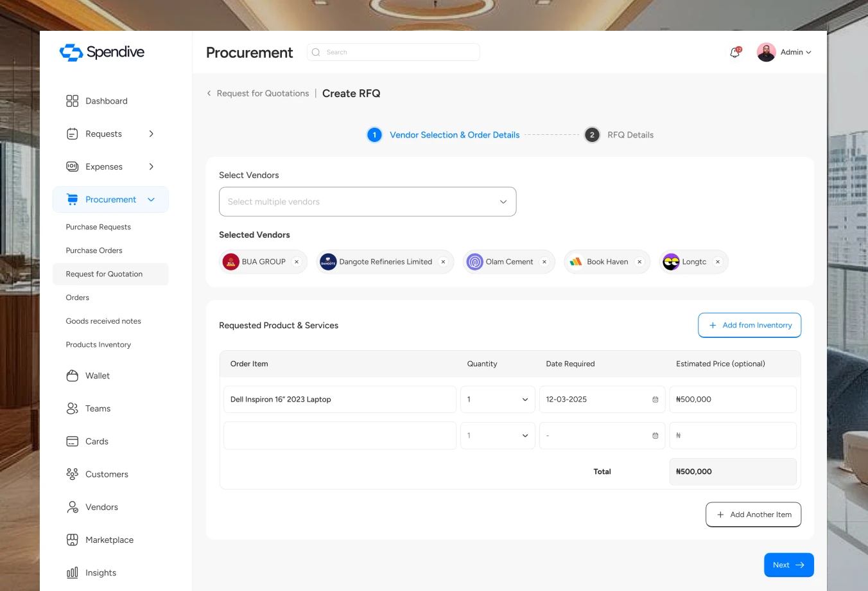Click the Insights chart icon
868x591 pixels.
pyautogui.click(x=73, y=572)
